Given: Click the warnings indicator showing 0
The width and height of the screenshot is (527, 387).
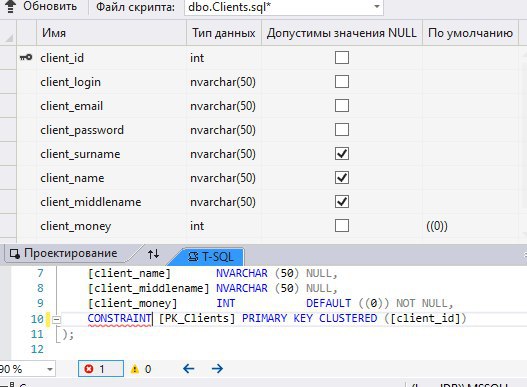Looking at the screenshot, I should tap(141, 369).
